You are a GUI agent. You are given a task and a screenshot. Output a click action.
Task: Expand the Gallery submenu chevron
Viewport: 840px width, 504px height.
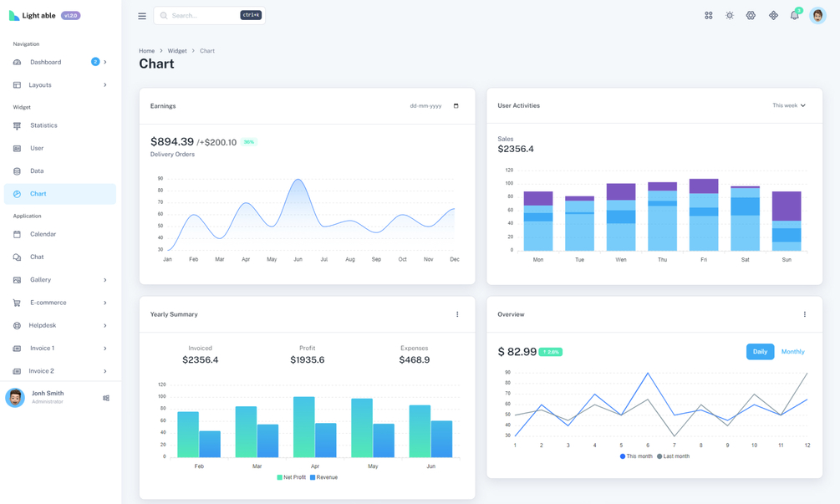point(105,280)
